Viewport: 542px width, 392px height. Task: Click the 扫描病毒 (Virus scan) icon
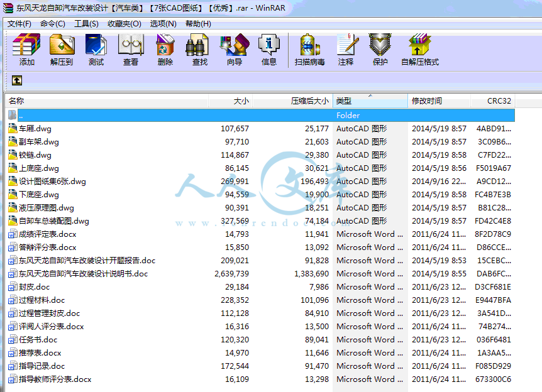point(310,45)
